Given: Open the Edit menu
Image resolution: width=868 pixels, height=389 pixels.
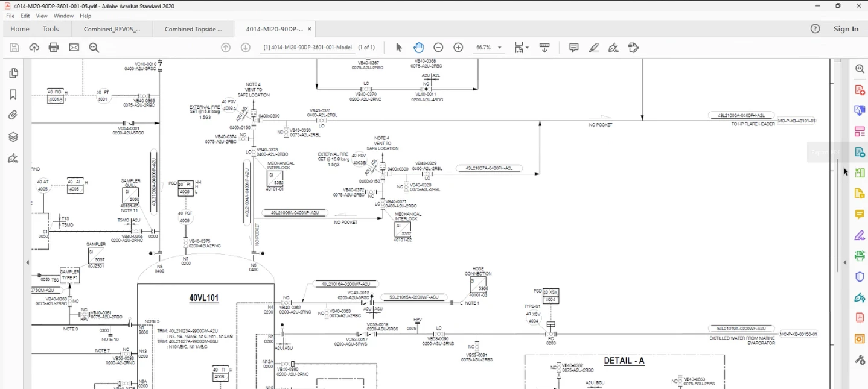Looking at the screenshot, I should pos(25,16).
